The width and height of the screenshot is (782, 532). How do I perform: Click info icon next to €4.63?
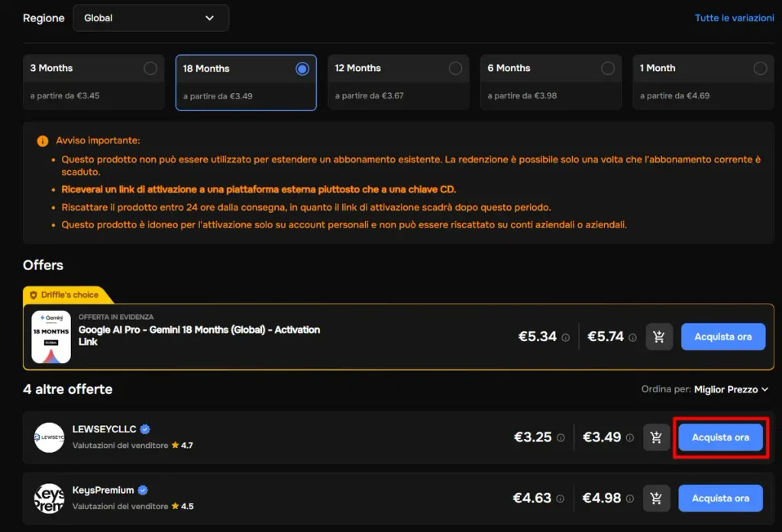coord(560,498)
